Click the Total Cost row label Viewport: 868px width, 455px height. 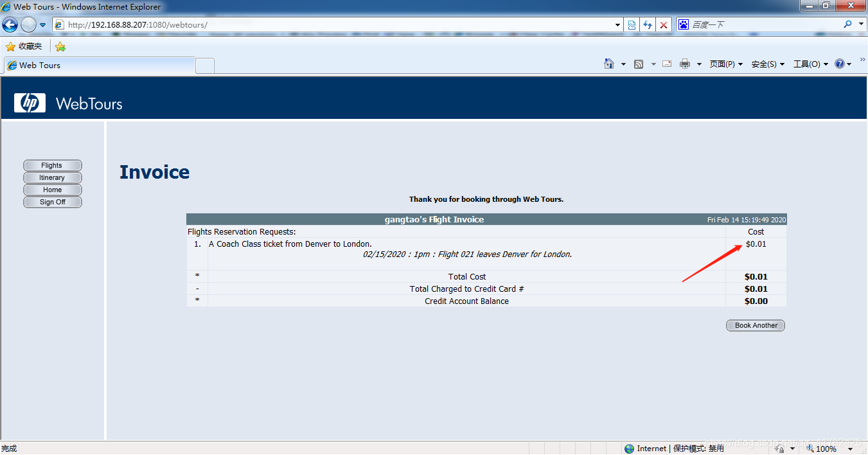pyautogui.click(x=467, y=277)
